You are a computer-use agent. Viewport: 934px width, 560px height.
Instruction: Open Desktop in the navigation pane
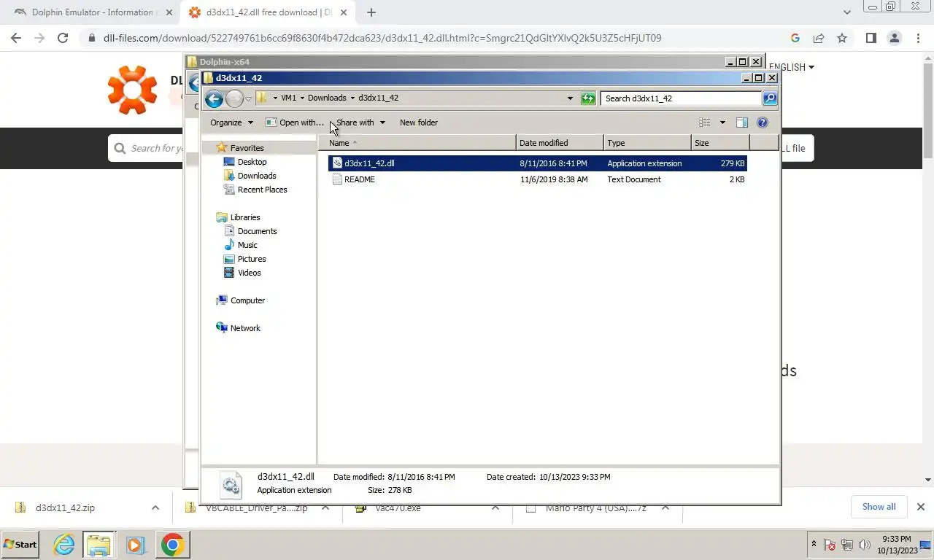click(252, 162)
